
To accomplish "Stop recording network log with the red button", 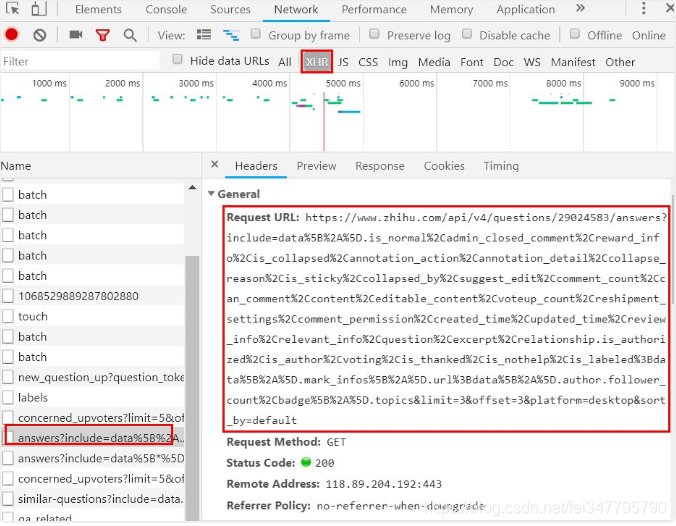I will 12,34.
